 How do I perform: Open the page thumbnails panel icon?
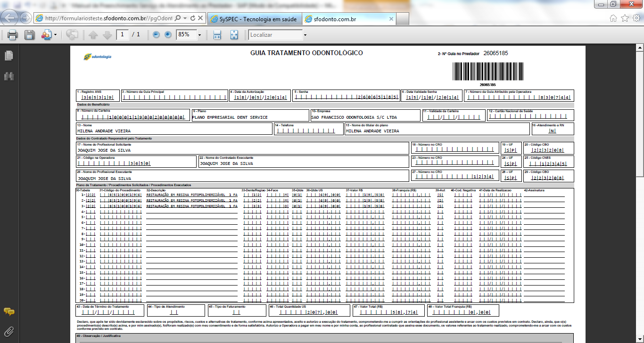[x=8, y=56]
